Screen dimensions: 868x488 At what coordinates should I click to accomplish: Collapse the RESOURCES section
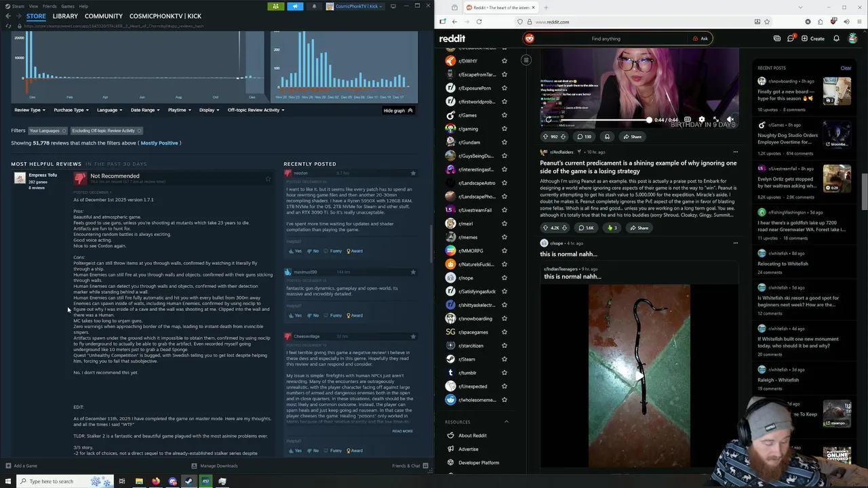pos(506,422)
